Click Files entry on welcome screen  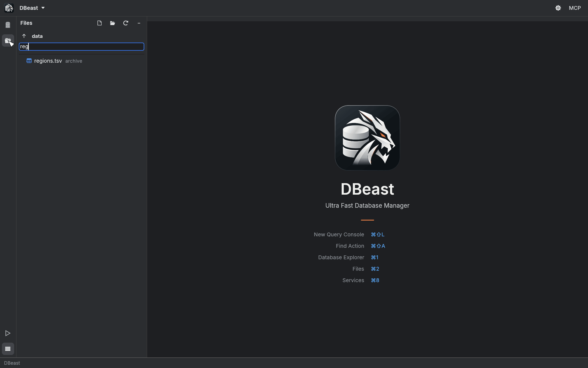(x=358, y=269)
